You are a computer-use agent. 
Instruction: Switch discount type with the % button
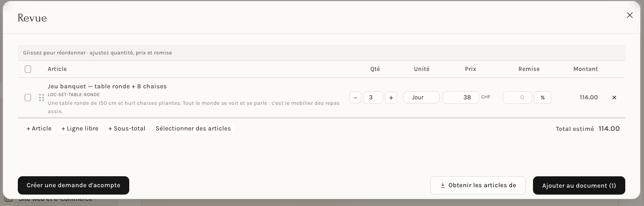[x=543, y=98]
